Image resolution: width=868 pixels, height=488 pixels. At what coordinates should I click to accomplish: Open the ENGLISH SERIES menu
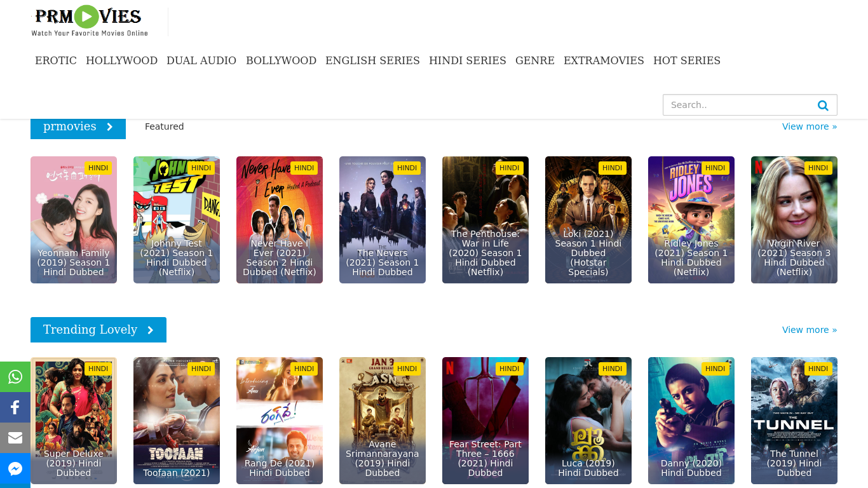point(372,60)
